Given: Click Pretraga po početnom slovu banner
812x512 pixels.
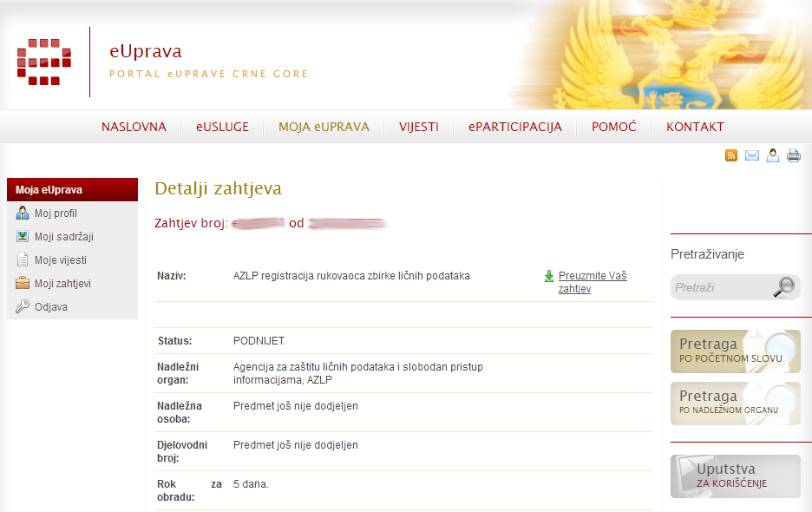Looking at the screenshot, I should point(735,351).
